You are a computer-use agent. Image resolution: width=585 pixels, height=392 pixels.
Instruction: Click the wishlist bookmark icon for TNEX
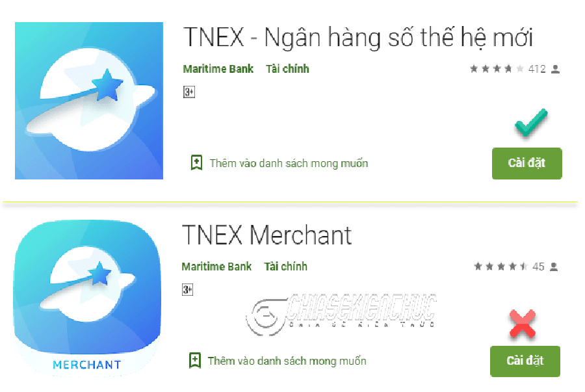tap(196, 163)
